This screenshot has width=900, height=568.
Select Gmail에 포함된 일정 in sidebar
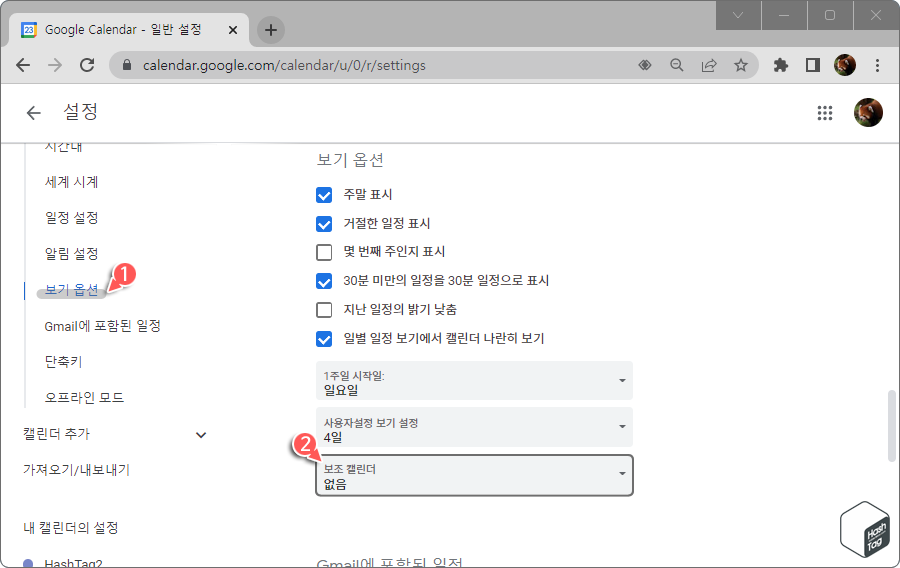pos(102,326)
